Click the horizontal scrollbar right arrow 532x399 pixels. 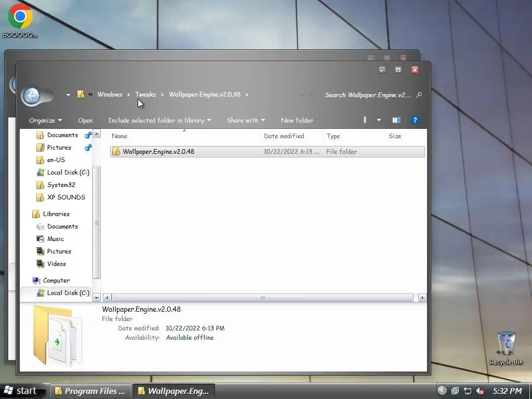coord(422,298)
